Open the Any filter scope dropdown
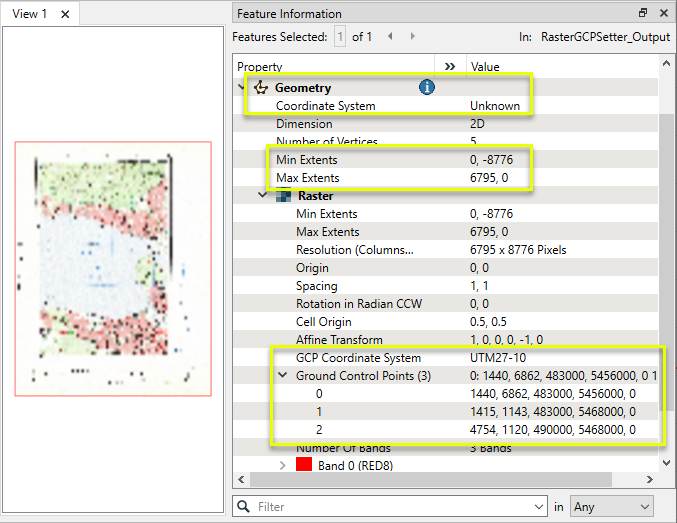Viewport: 677px width, 523px height. (x=611, y=507)
